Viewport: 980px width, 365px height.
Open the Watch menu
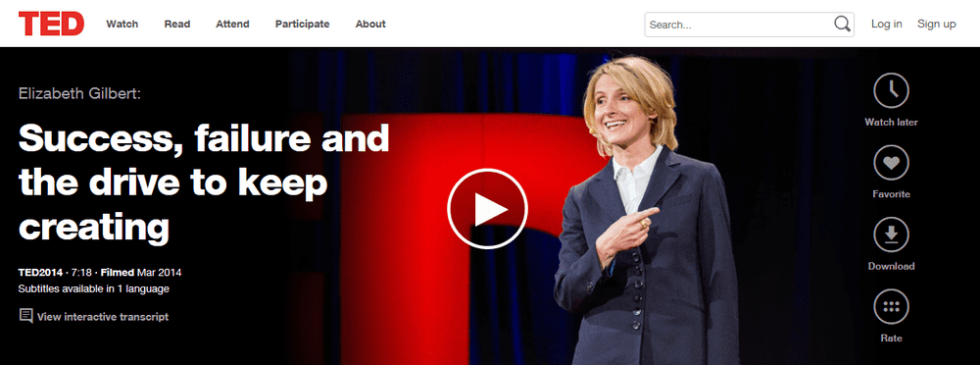coord(122,24)
